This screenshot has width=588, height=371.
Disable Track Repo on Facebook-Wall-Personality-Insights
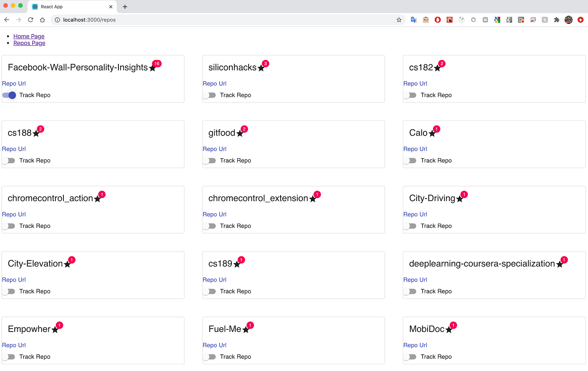coord(9,95)
